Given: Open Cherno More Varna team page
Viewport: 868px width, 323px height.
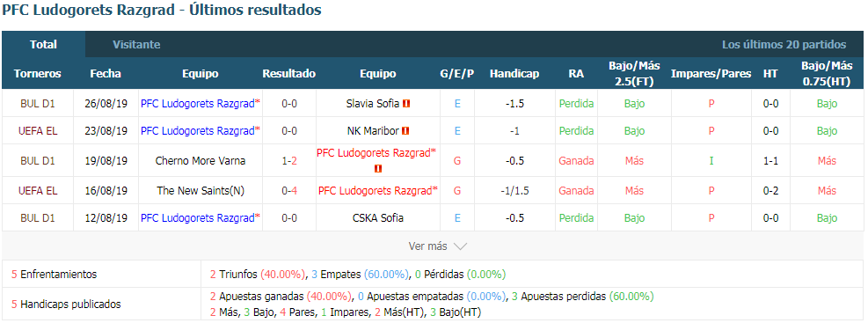Looking at the screenshot, I should point(201,161).
